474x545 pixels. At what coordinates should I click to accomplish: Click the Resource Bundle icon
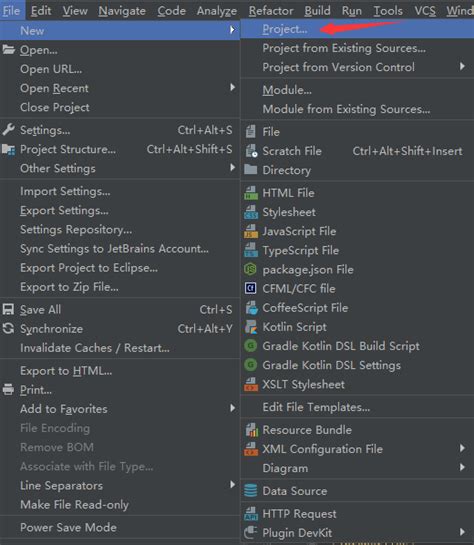[x=251, y=430]
